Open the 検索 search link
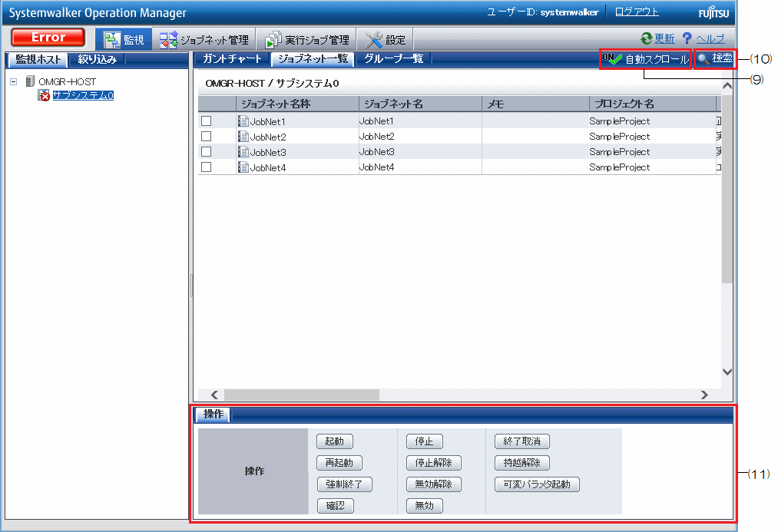The height and width of the screenshot is (532, 778). coord(722,58)
